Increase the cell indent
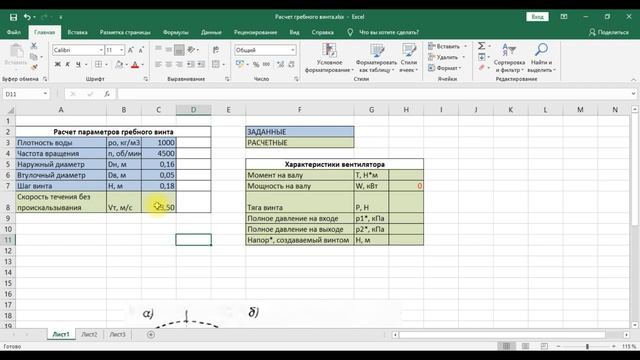640x360 pixels. coord(201,64)
